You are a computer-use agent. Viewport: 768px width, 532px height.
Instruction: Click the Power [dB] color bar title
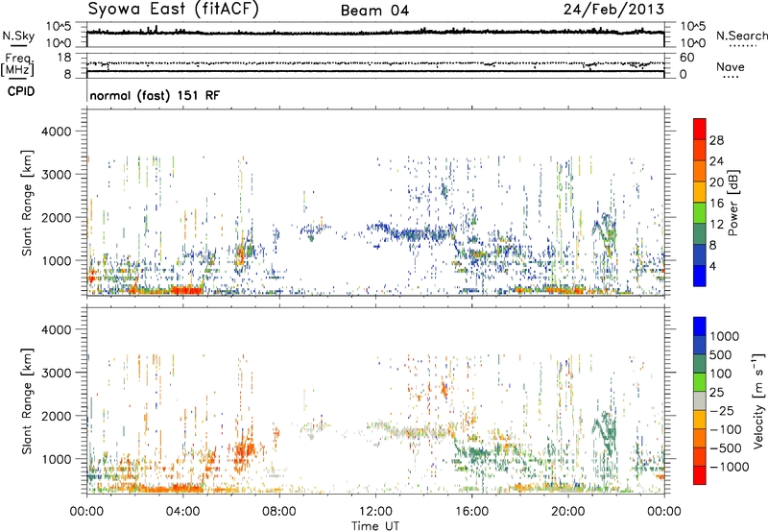coord(733,203)
